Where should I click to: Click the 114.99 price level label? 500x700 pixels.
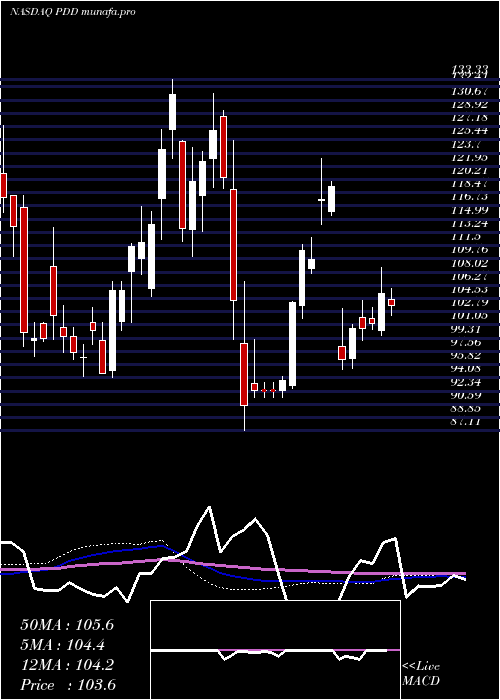tap(470, 210)
